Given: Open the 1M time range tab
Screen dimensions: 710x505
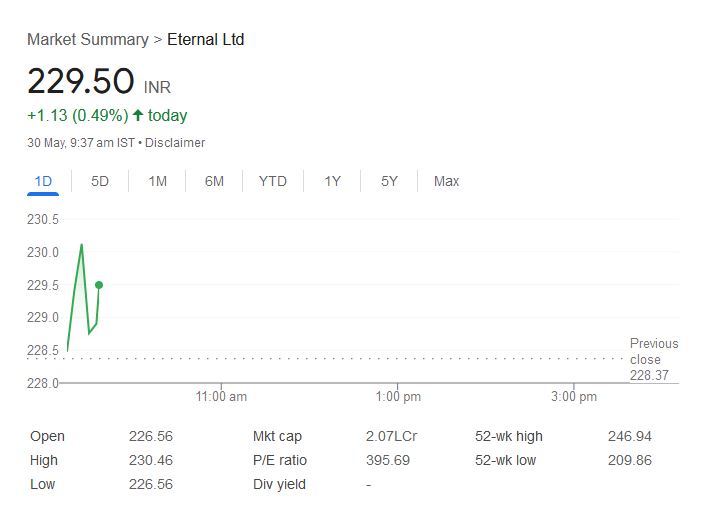Looking at the screenshot, I should click(157, 181).
